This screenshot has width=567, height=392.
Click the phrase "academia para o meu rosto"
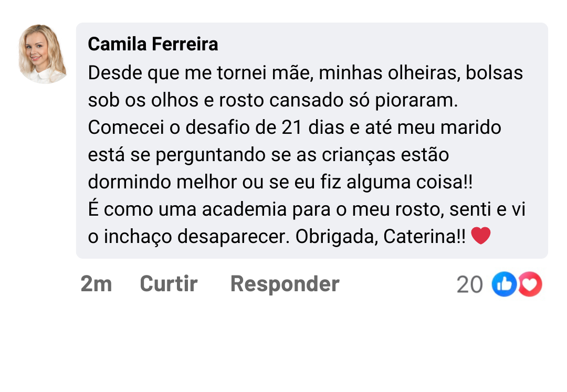[x=317, y=209]
